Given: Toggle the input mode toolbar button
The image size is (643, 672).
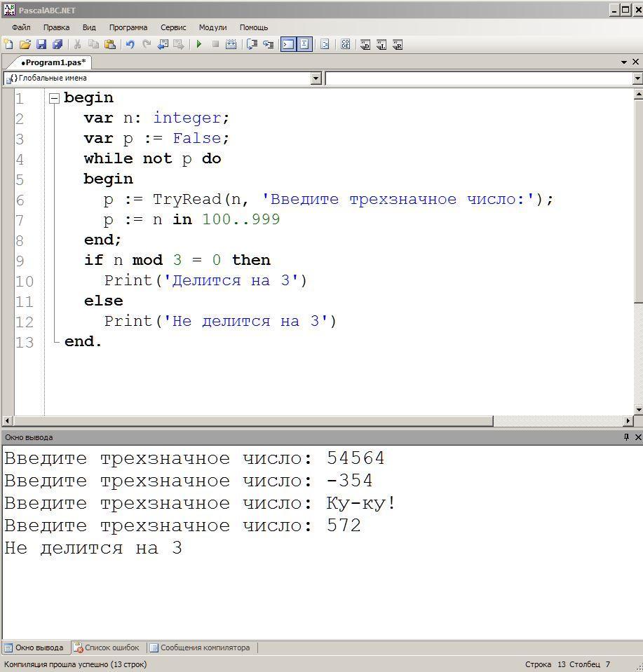Looking at the screenshot, I should (x=304, y=44).
